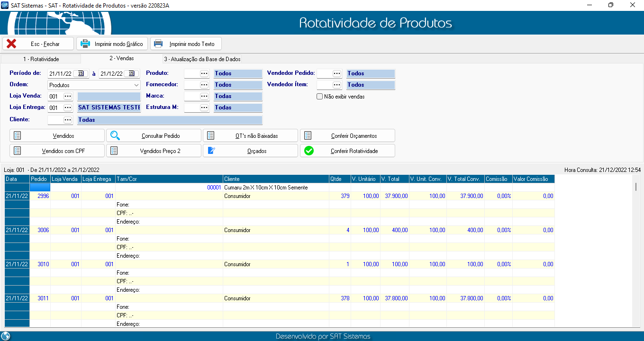644x341 pixels.
Task: Expand the Ordem dropdown showing Produtos
Action: coord(136,85)
